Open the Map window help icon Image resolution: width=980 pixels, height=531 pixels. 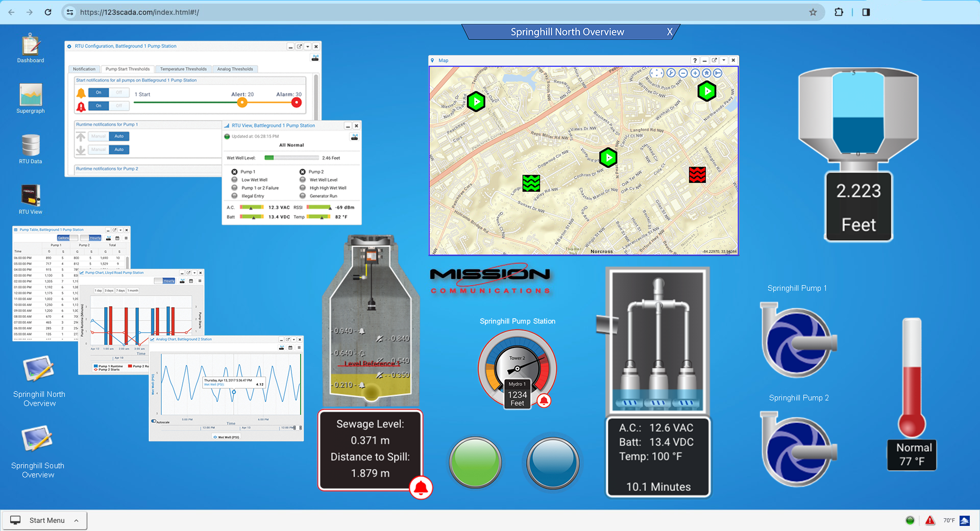(x=695, y=60)
